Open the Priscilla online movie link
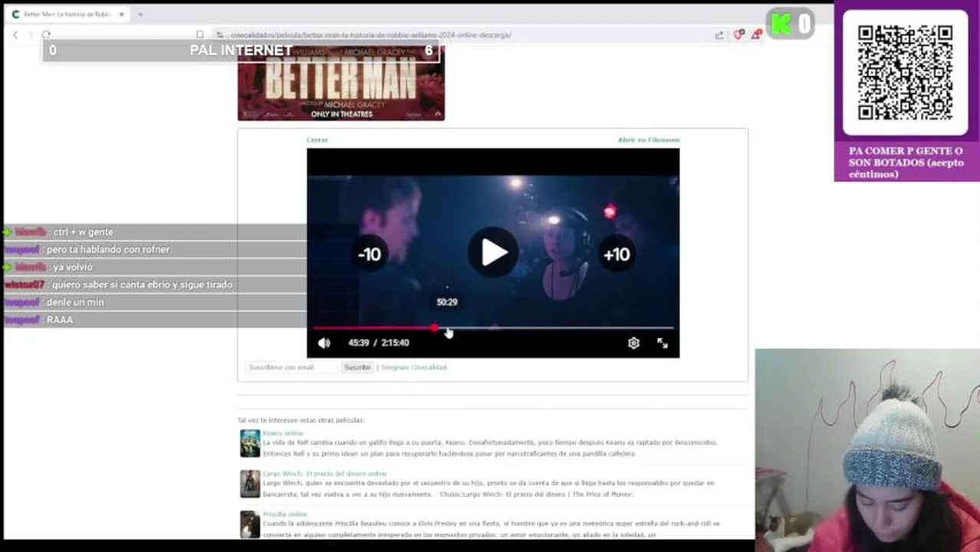The width and height of the screenshot is (980, 552). tap(284, 514)
